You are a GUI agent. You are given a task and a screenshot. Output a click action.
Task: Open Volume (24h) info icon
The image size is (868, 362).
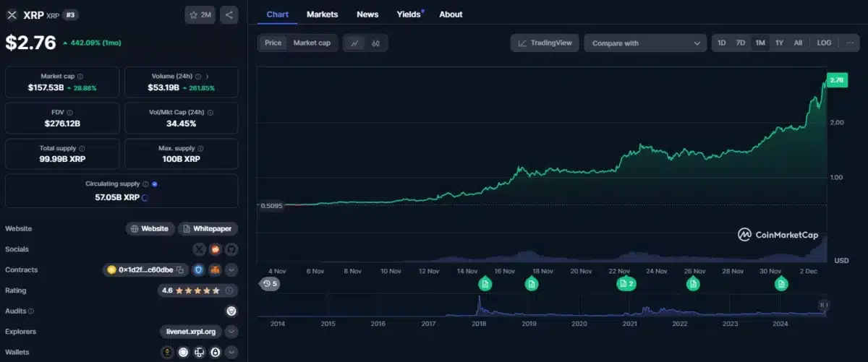click(x=197, y=76)
